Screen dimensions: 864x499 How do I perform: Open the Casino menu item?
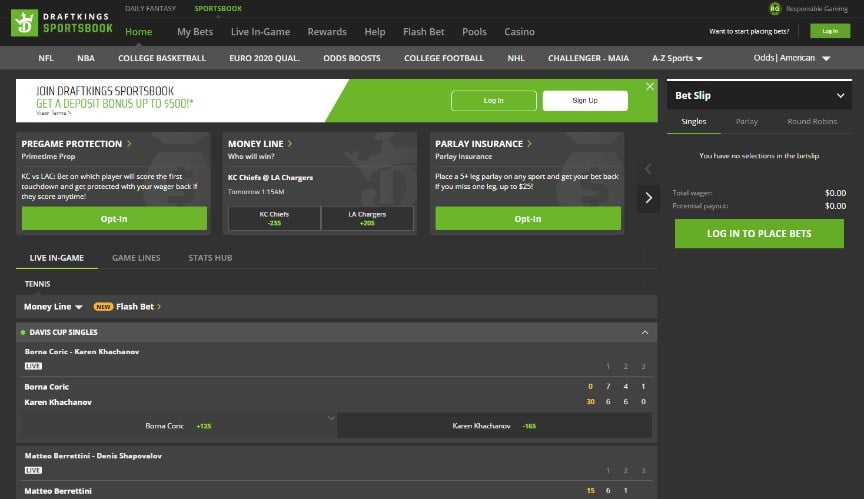click(x=520, y=32)
